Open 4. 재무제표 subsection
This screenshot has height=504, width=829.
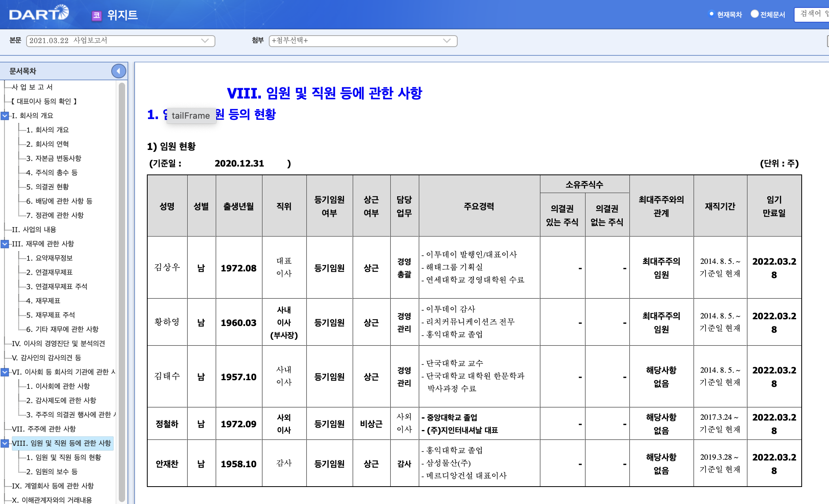(x=43, y=301)
